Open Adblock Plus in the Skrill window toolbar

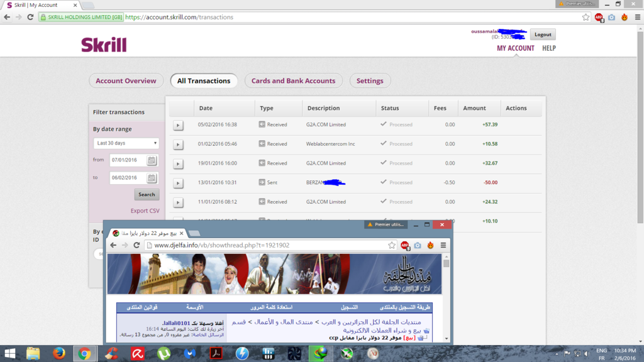599,17
